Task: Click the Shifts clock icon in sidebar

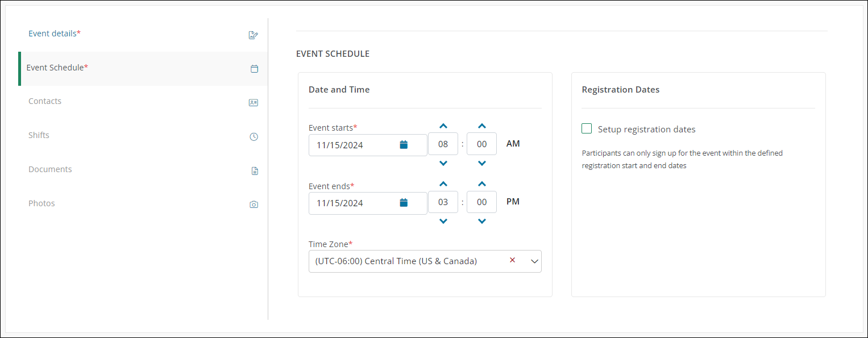Action: [x=254, y=137]
